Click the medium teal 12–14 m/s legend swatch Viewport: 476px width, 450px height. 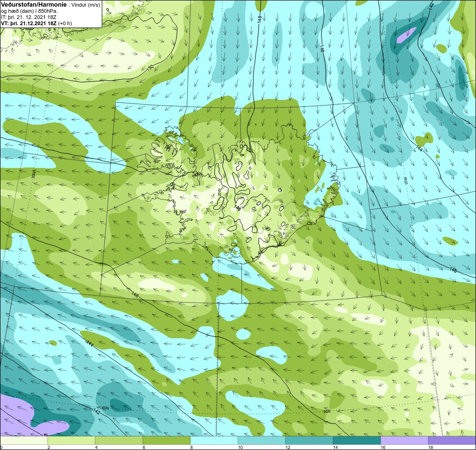coord(309,440)
